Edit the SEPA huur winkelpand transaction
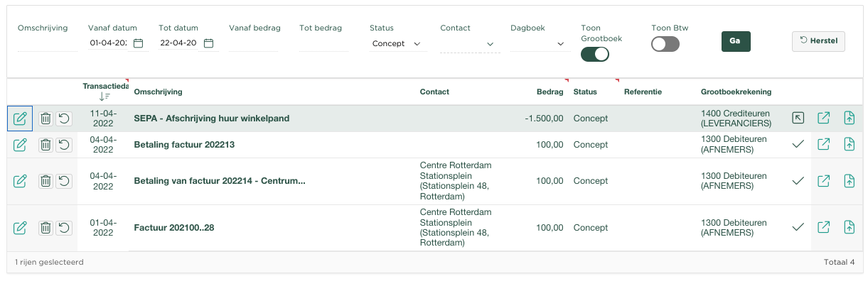The image size is (868, 286). tap(20, 119)
